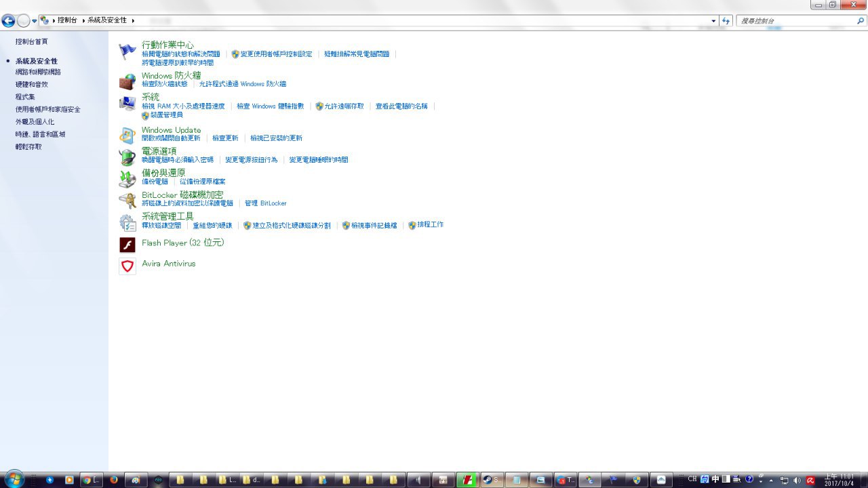Click the Flash Player red icon
Image resolution: width=868 pixels, height=488 pixels.
(127, 245)
